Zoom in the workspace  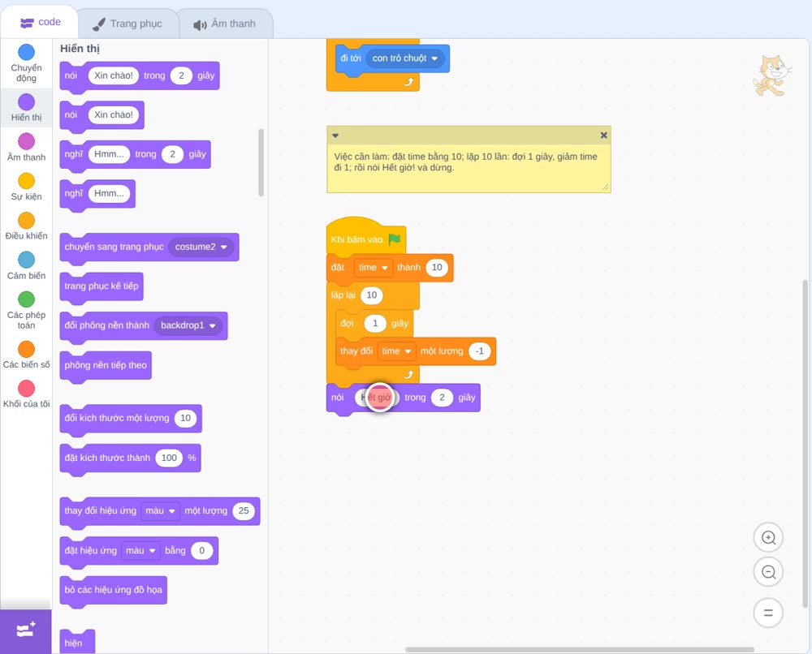768,538
